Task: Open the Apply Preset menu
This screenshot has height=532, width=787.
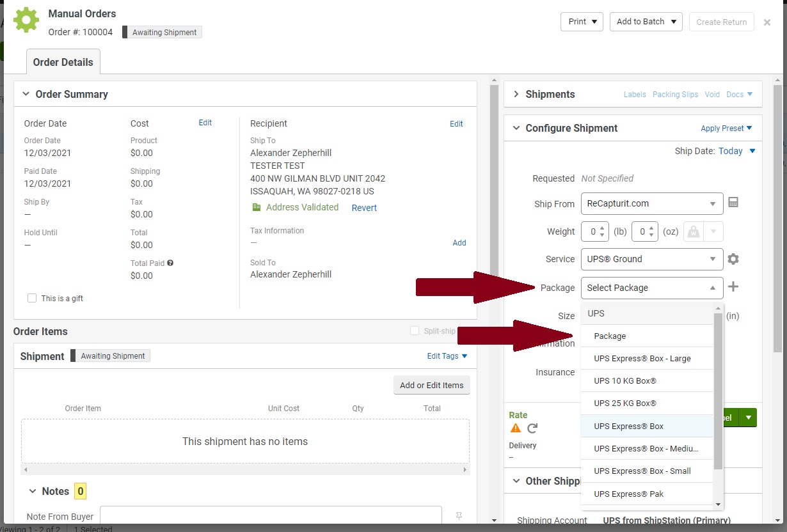Action: coord(726,128)
